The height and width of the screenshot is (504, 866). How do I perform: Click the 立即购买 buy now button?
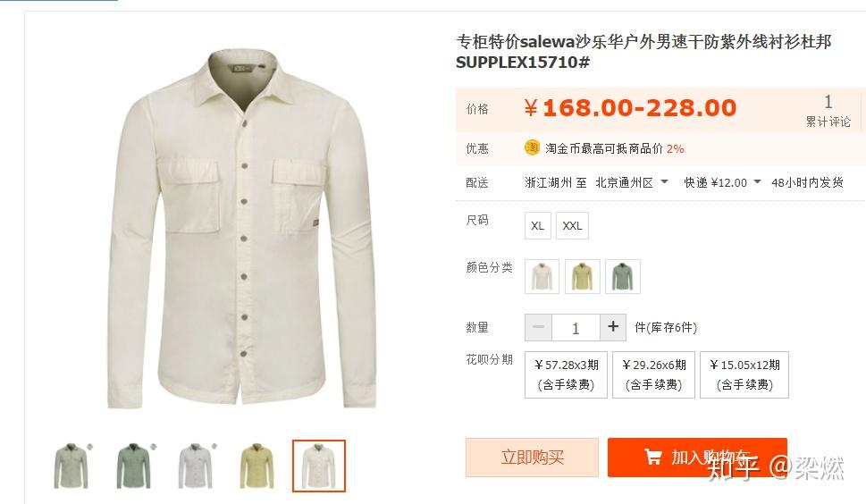tap(532, 458)
